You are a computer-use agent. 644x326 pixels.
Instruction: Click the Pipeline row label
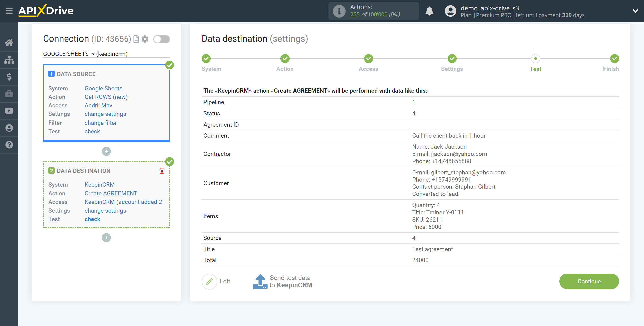[214, 102]
